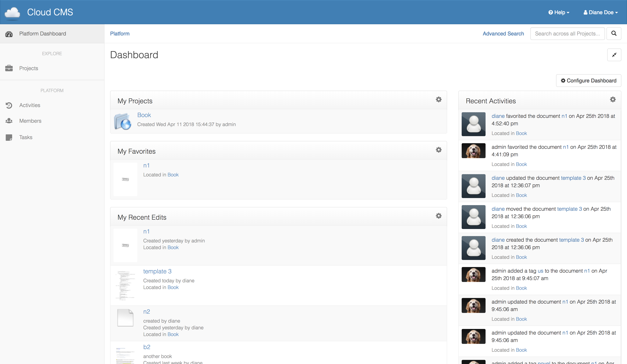Click the Platform breadcrumb
This screenshot has width=627, height=364.
tap(120, 33)
